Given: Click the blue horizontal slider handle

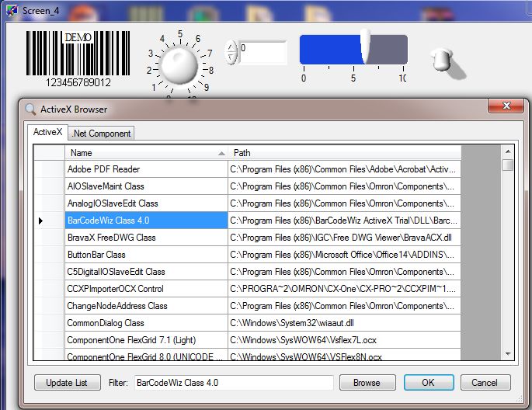Looking at the screenshot, I should (x=365, y=47).
